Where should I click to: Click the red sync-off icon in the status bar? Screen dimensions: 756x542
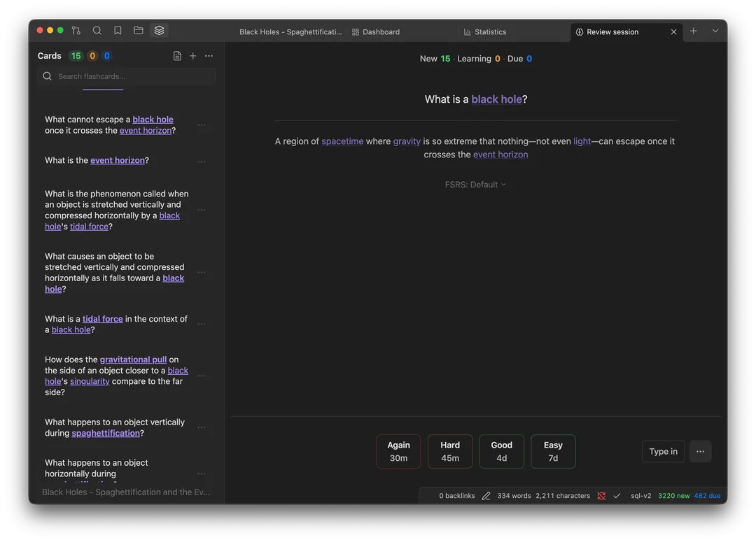[601, 496]
